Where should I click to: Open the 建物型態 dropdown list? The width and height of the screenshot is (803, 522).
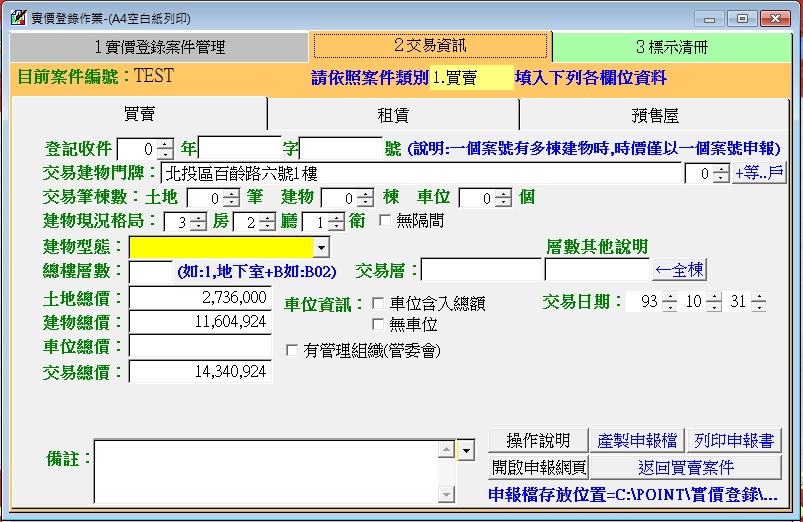coord(321,247)
